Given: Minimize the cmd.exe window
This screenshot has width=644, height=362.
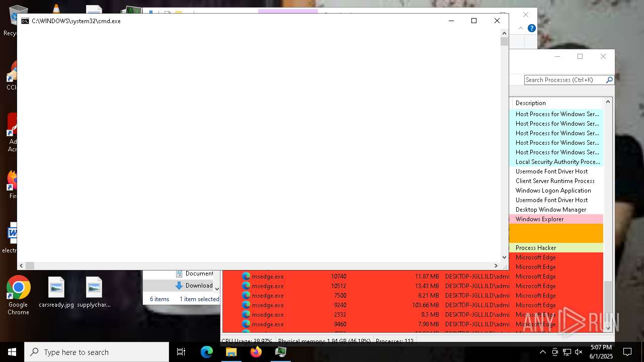Looking at the screenshot, I should click(x=451, y=21).
